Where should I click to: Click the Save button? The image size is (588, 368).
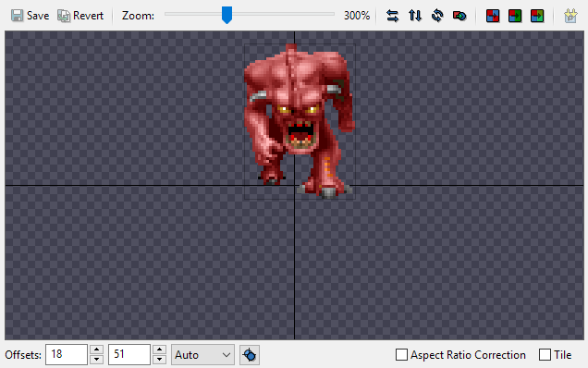click(30, 16)
